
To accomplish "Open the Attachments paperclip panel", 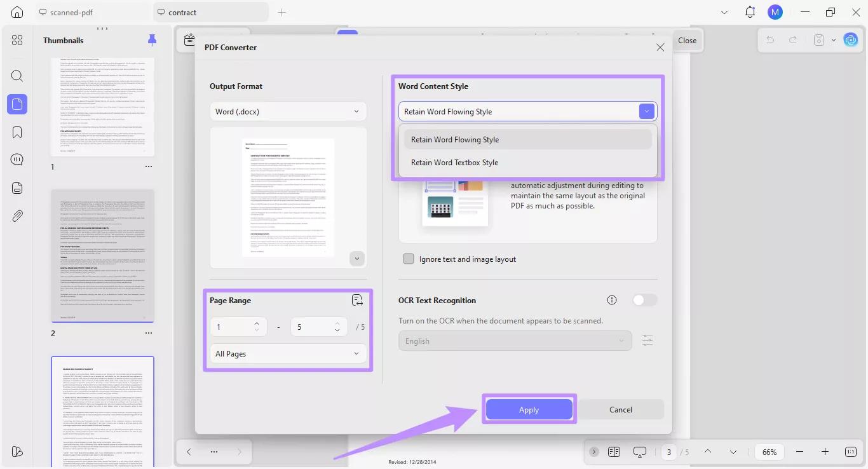I will coord(17,215).
